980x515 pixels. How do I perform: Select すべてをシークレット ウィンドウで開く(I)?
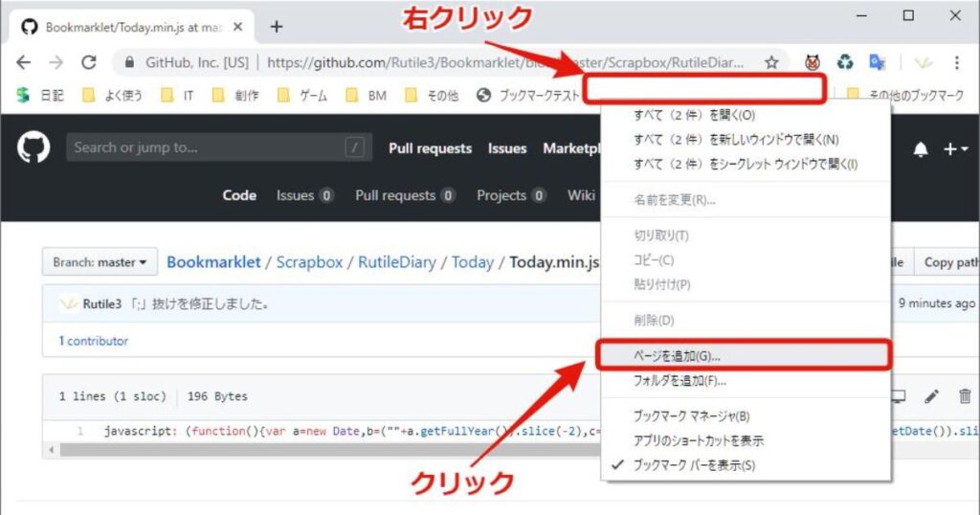click(x=746, y=165)
